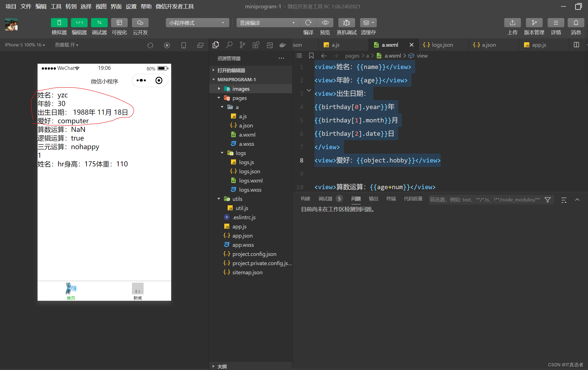The image size is (588, 370).
Task: Click the upload icon in toolbar
Action: (512, 23)
